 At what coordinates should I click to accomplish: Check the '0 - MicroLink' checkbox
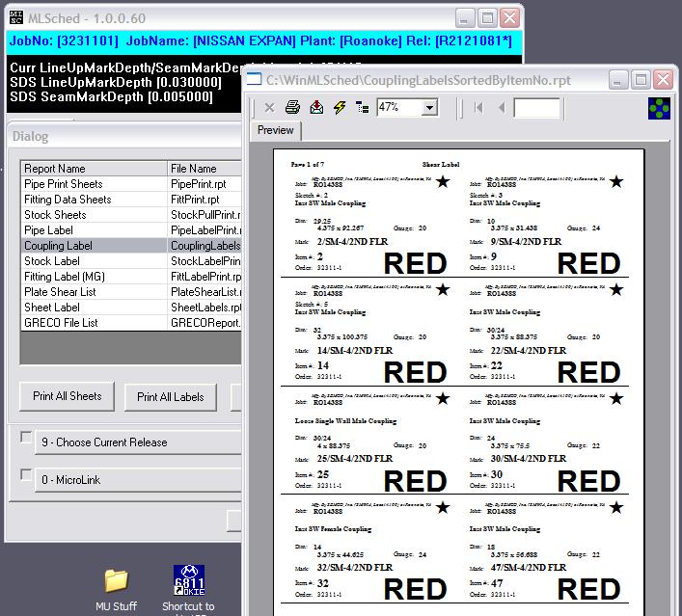(26, 475)
